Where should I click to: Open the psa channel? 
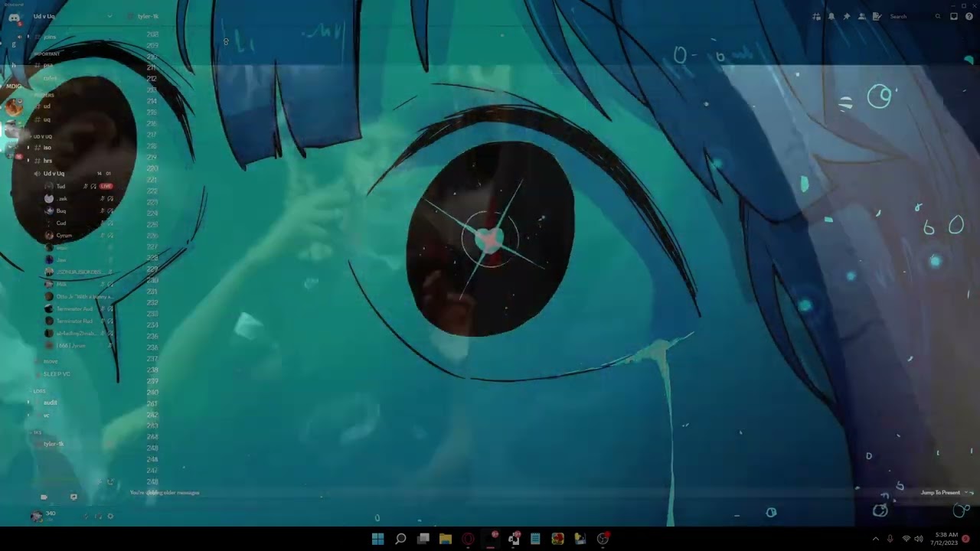pos(49,65)
